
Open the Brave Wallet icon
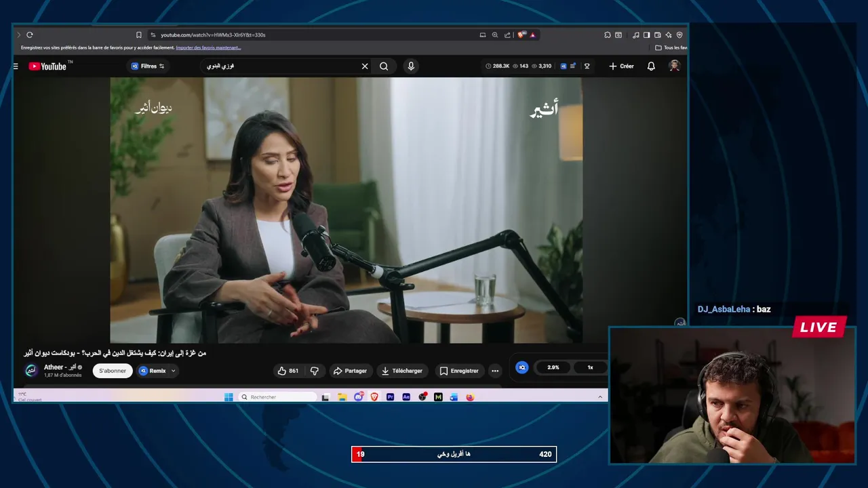[658, 35]
